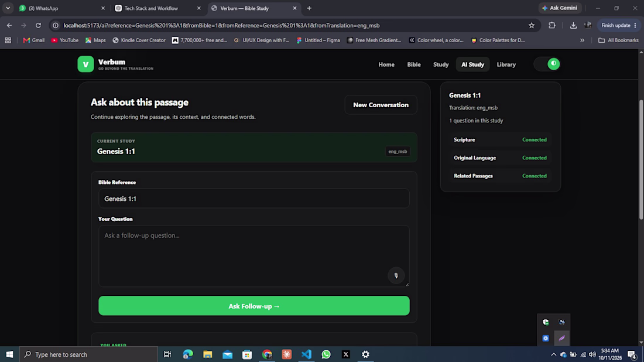This screenshot has width=644, height=362.
Task: Expand the hidden bookmarks chevron
Action: pos(582,40)
